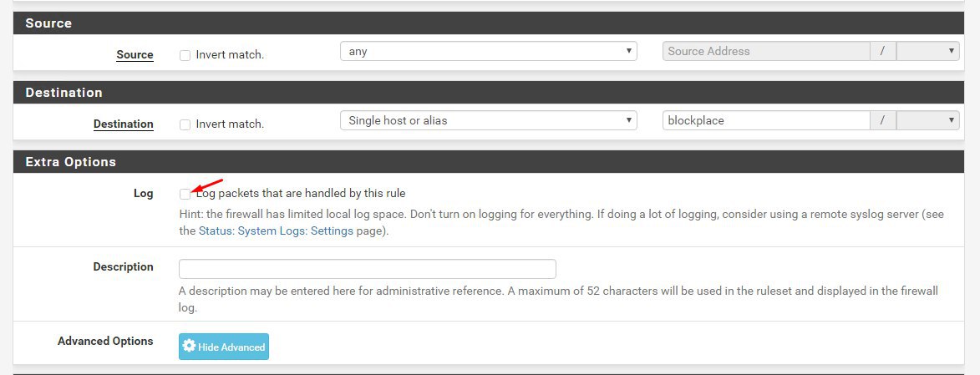This screenshot has height=375, width=980.
Task: Click the Description text field
Action: [x=368, y=269]
